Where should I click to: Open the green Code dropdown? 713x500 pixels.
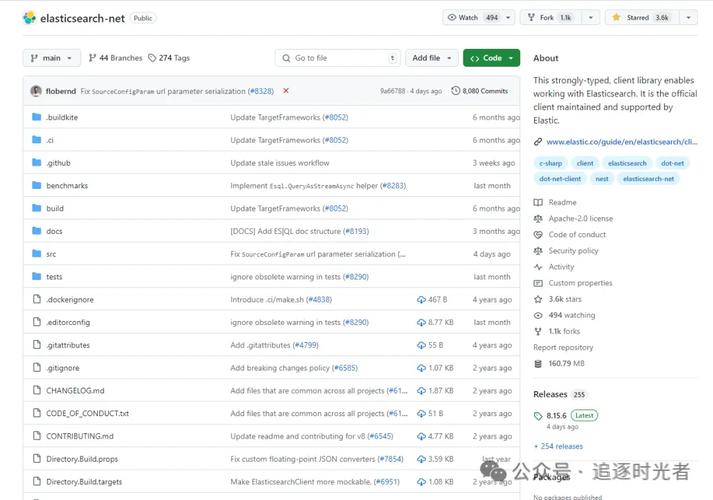[492, 58]
